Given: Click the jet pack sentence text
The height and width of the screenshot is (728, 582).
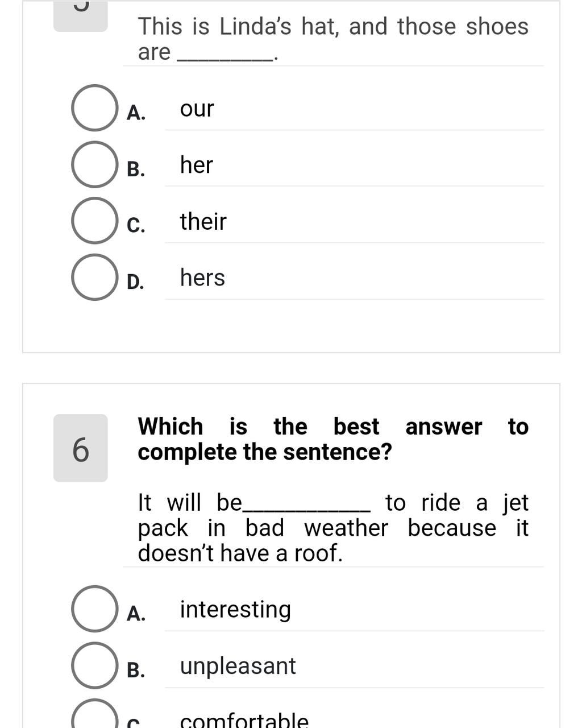Looking at the screenshot, I should point(332,528).
